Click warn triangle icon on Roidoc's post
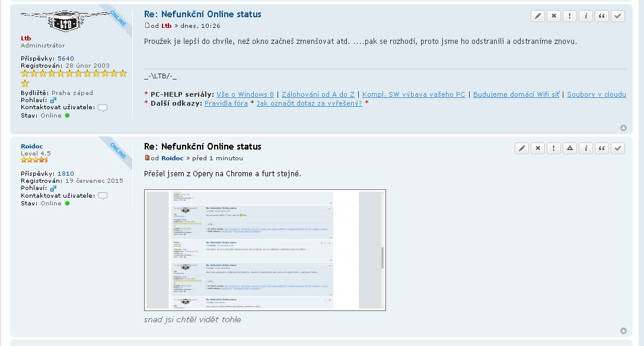 [570, 148]
